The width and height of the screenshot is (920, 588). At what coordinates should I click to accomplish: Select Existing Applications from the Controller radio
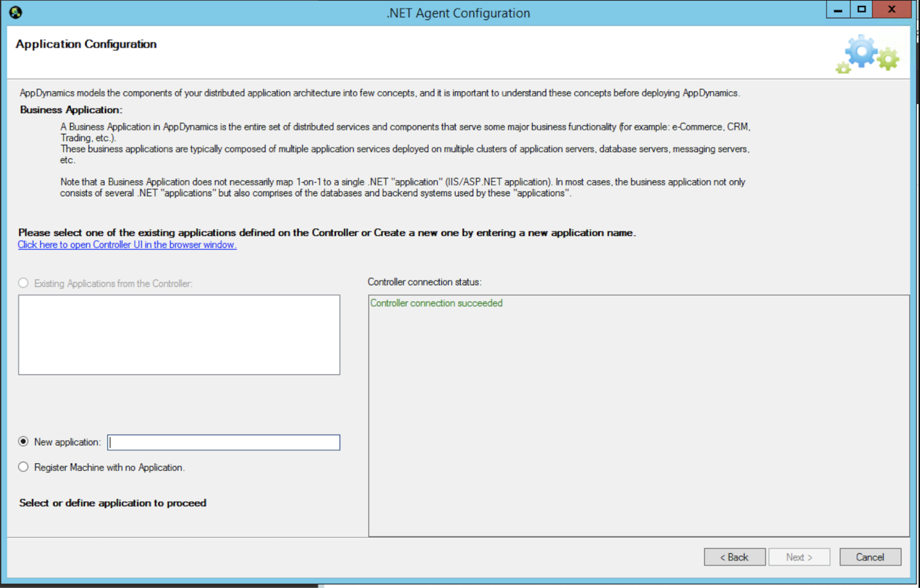pyautogui.click(x=24, y=283)
